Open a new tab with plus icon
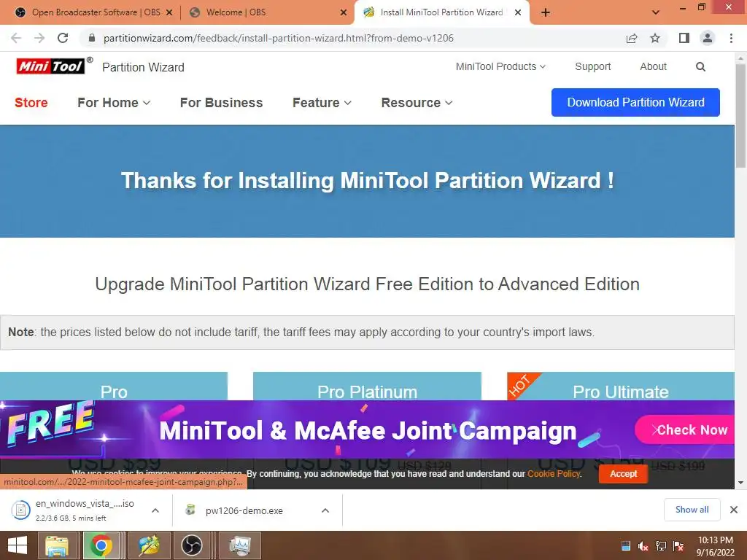This screenshot has width=747, height=560. (x=546, y=12)
